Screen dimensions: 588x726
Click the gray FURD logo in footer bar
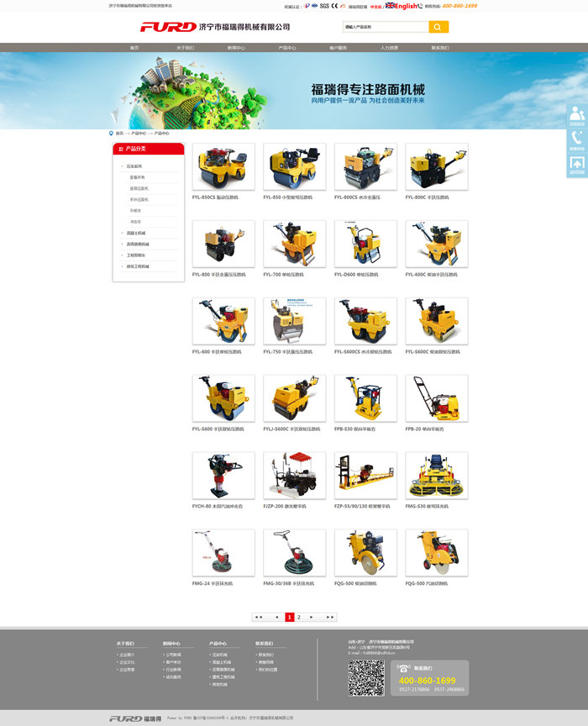coord(125,718)
